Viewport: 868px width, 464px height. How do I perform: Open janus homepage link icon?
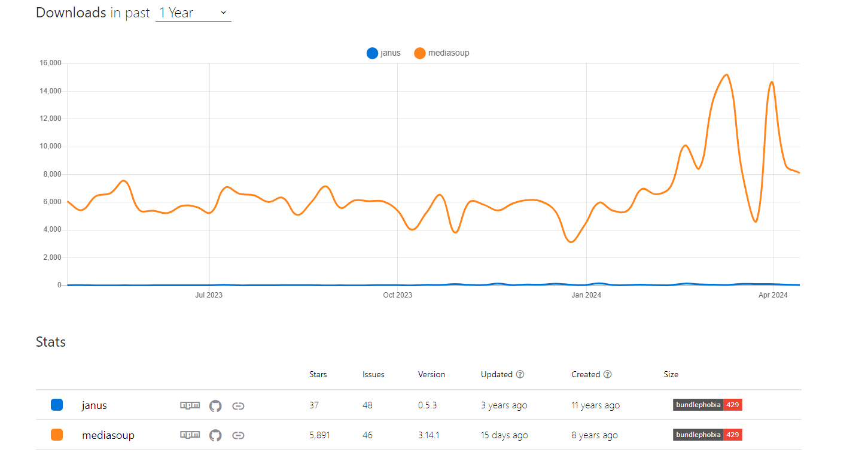[x=238, y=406]
